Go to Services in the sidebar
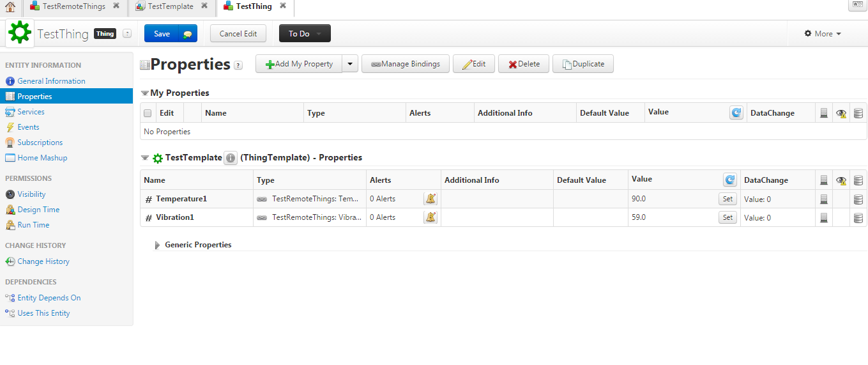 click(31, 112)
